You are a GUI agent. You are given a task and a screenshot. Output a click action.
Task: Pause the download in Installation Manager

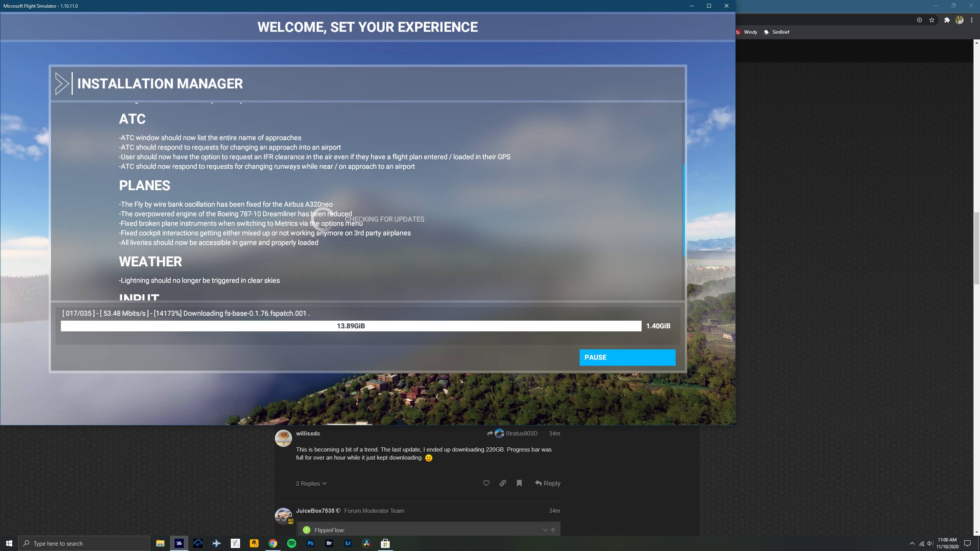(627, 357)
